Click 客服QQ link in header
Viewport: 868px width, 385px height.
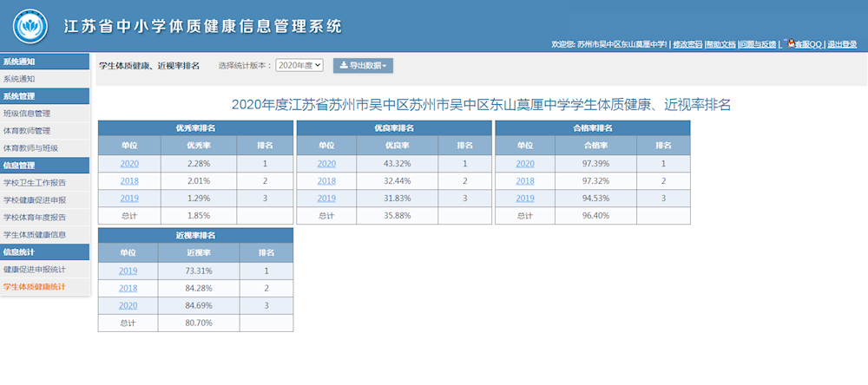pyautogui.click(x=809, y=44)
